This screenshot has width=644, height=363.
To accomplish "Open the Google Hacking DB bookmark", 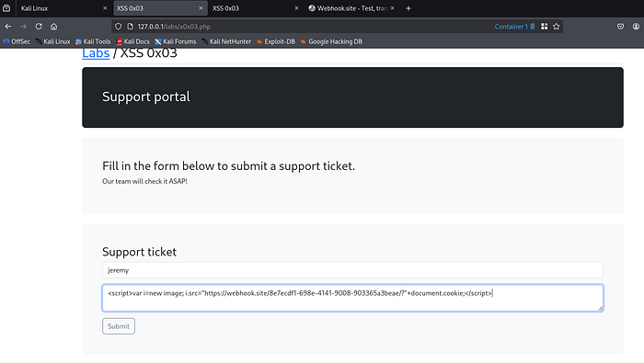I will coord(331,41).
